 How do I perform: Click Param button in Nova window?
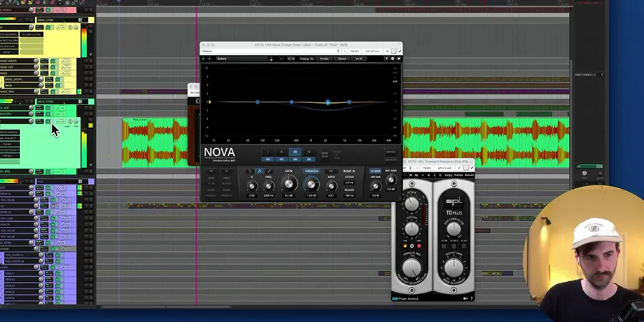(x=354, y=51)
